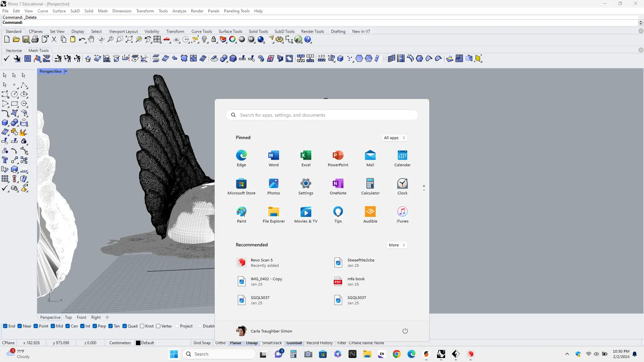The width and height of the screenshot is (644, 362).
Task: Select the Polyline tool in left sidebar
Action: pyautogui.click(x=24, y=85)
